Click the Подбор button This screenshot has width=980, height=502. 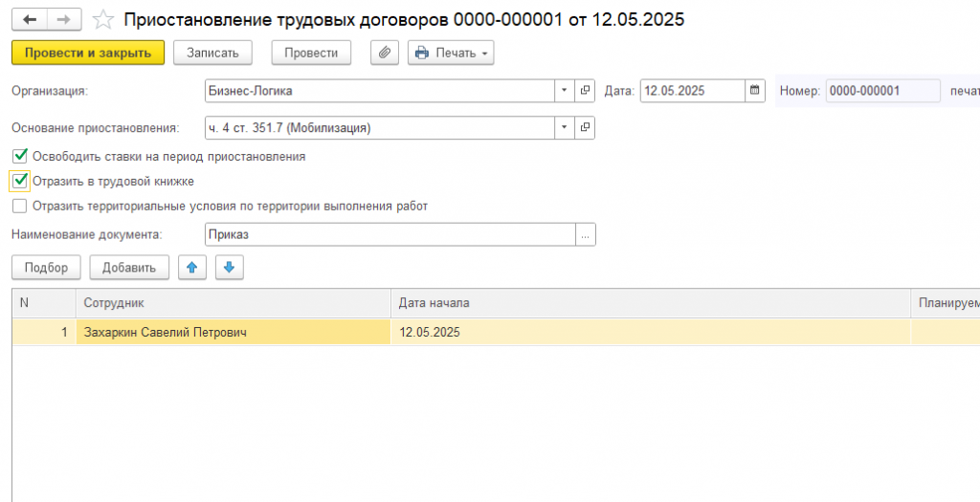46,267
